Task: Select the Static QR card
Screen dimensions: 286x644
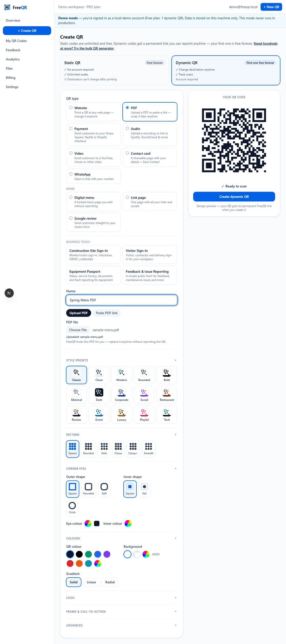Action: tap(114, 70)
